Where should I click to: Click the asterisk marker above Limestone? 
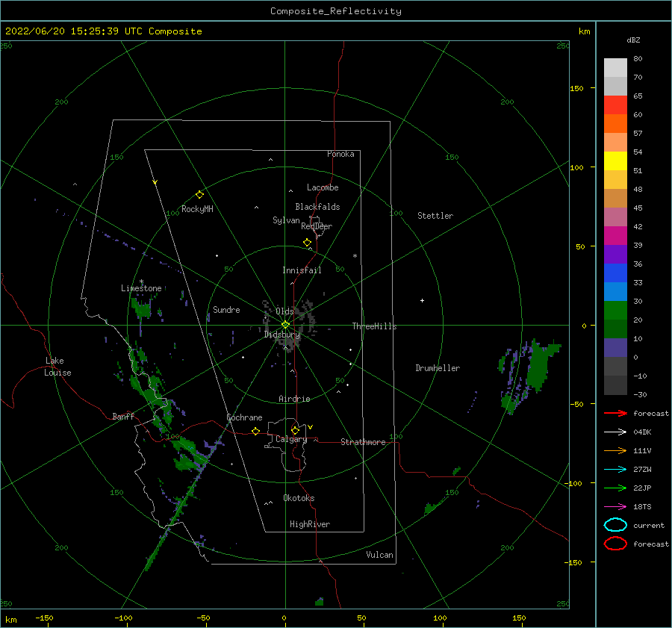pos(141,282)
